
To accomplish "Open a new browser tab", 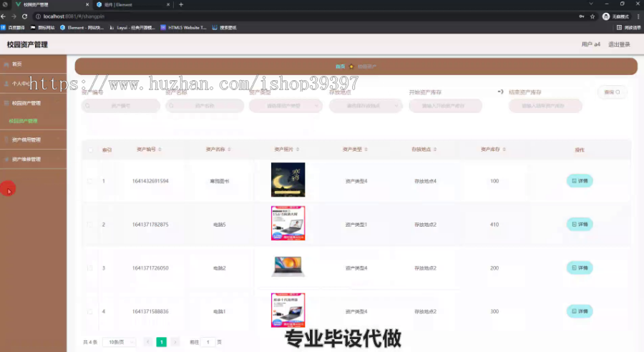I will coord(181,4).
